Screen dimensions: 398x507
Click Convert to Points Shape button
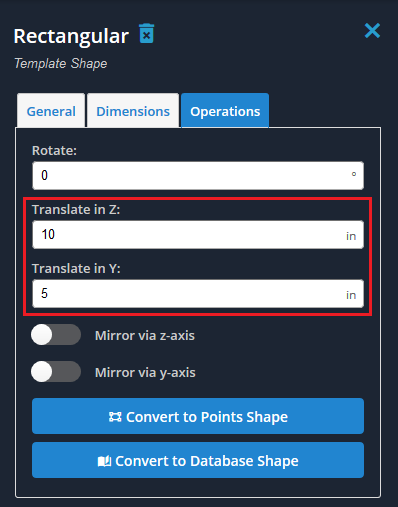tap(198, 416)
